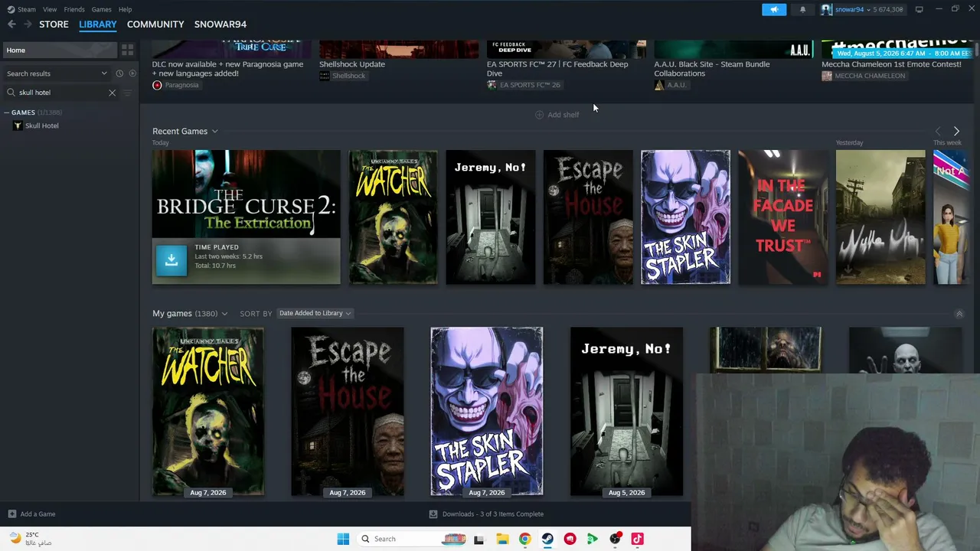Open the Shellshock publisher link
980x551 pixels.
[342, 76]
